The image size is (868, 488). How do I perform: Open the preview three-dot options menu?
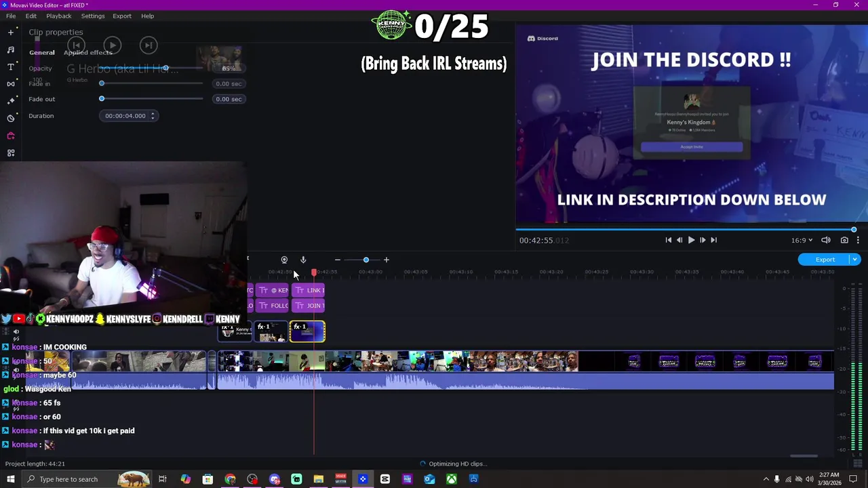(x=858, y=240)
